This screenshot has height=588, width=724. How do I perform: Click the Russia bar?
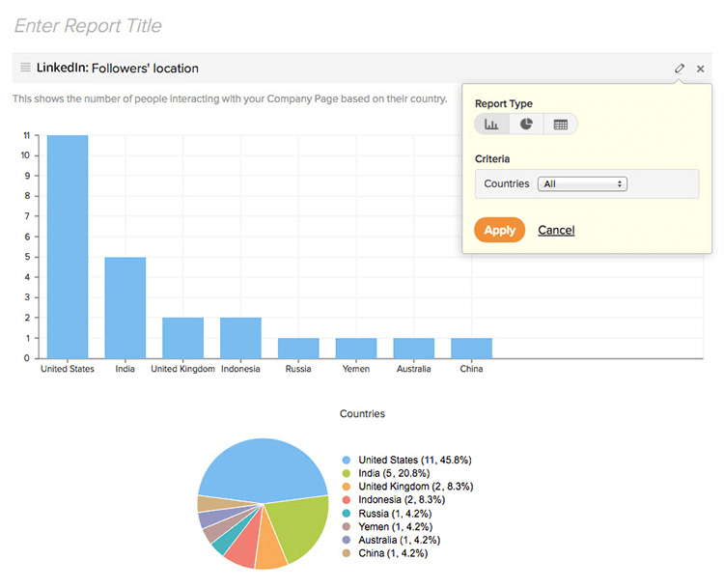298,348
